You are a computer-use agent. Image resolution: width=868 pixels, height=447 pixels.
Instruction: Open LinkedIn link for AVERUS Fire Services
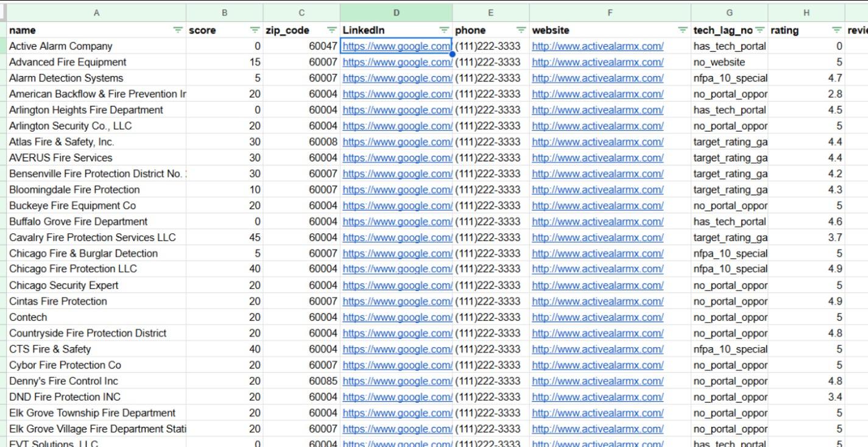coord(397,158)
